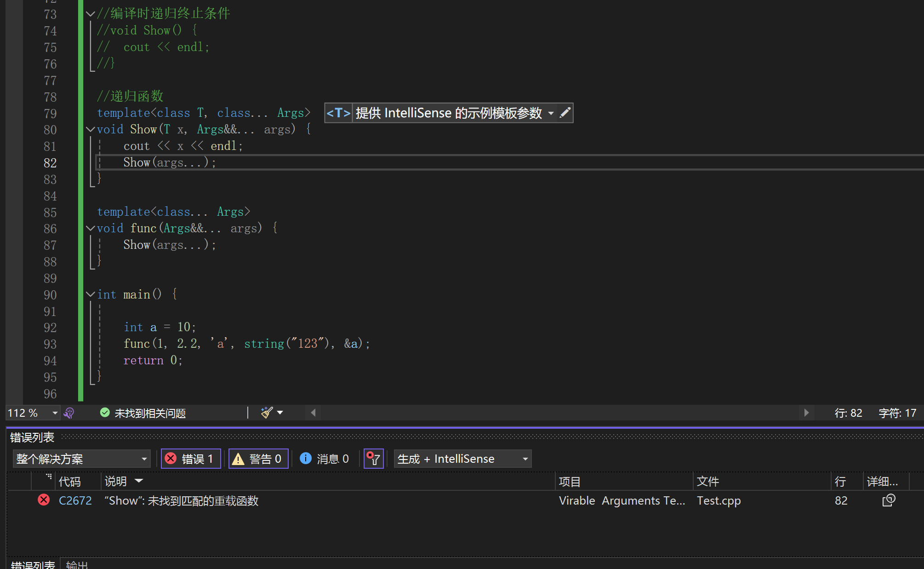
Task: Toggle the build-only error filter funnel
Action: (373, 459)
